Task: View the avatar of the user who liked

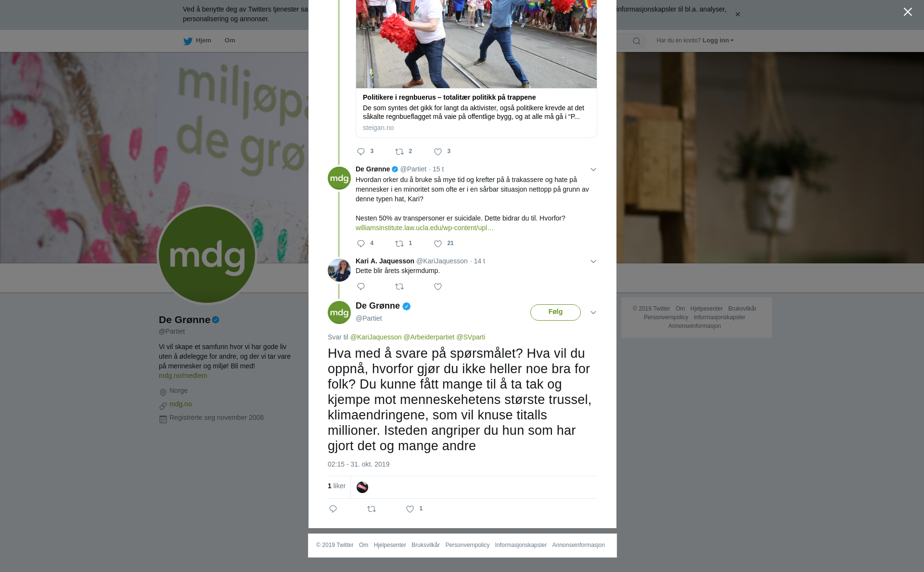Action: point(362,487)
